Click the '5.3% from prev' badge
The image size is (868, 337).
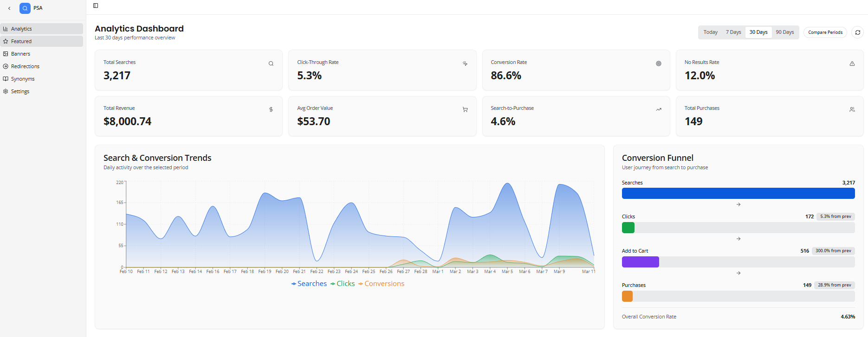click(x=836, y=216)
